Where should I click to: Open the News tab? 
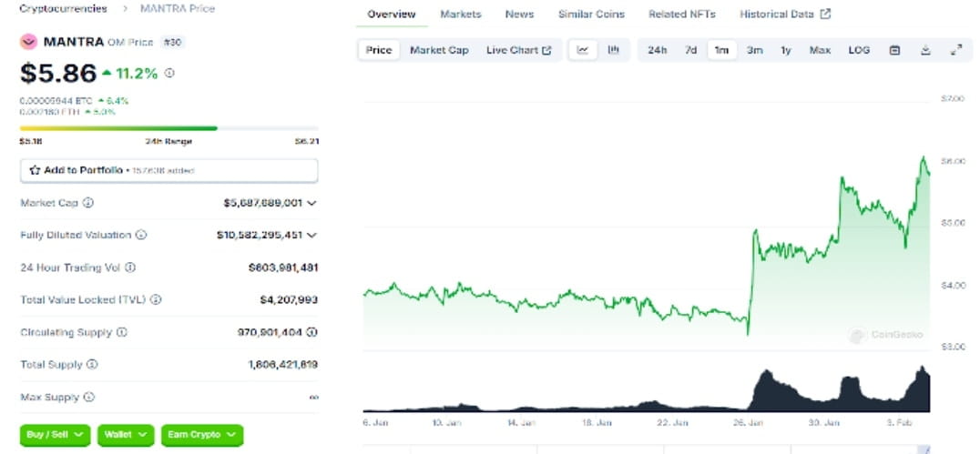point(519,14)
